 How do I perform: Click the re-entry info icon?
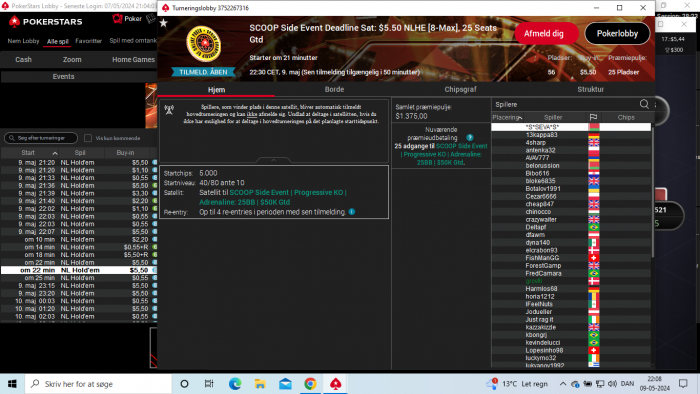pos(352,212)
